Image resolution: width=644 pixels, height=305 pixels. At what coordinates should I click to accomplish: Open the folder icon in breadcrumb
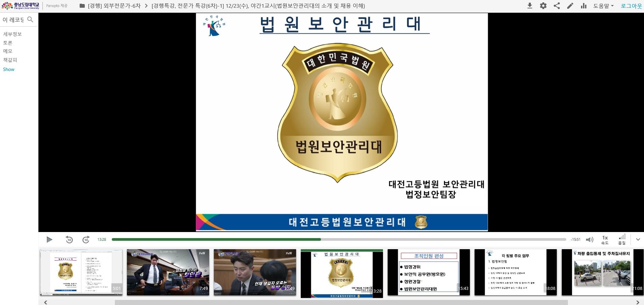[82, 6]
